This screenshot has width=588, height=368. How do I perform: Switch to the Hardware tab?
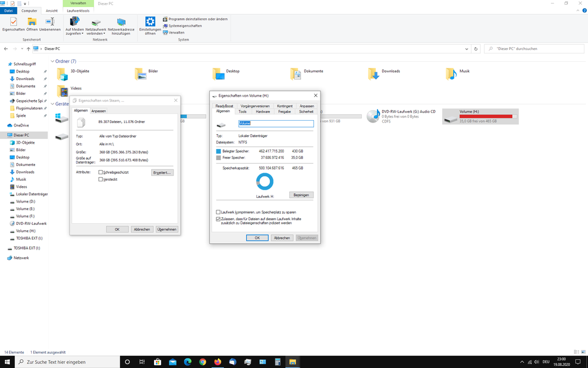pyautogui.click(x=262, y=111)
